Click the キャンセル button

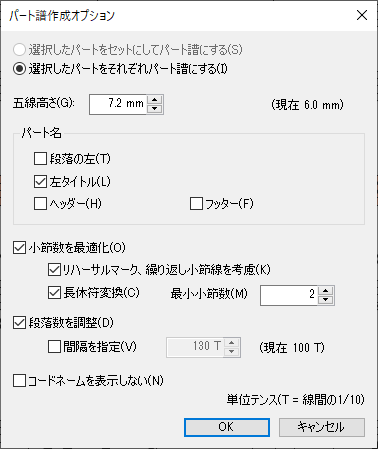(x=322, y=427)
